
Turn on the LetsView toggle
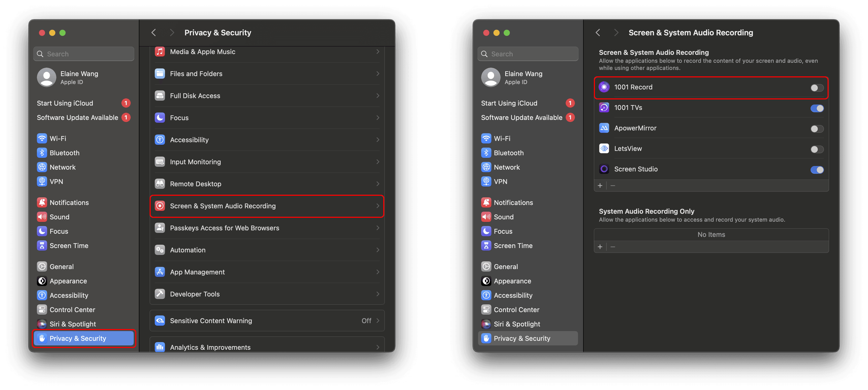(x=817, y=149)
